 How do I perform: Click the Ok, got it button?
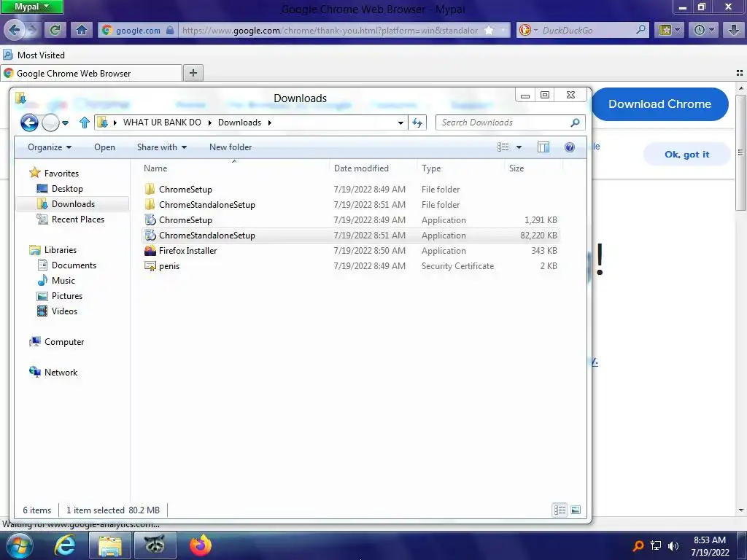click(687, 155)
